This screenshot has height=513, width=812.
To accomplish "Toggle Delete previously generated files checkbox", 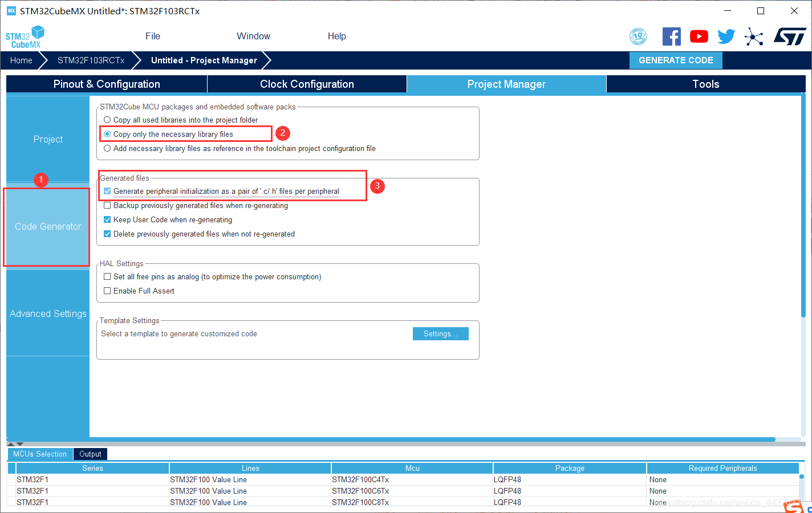I will click(107, 234).
